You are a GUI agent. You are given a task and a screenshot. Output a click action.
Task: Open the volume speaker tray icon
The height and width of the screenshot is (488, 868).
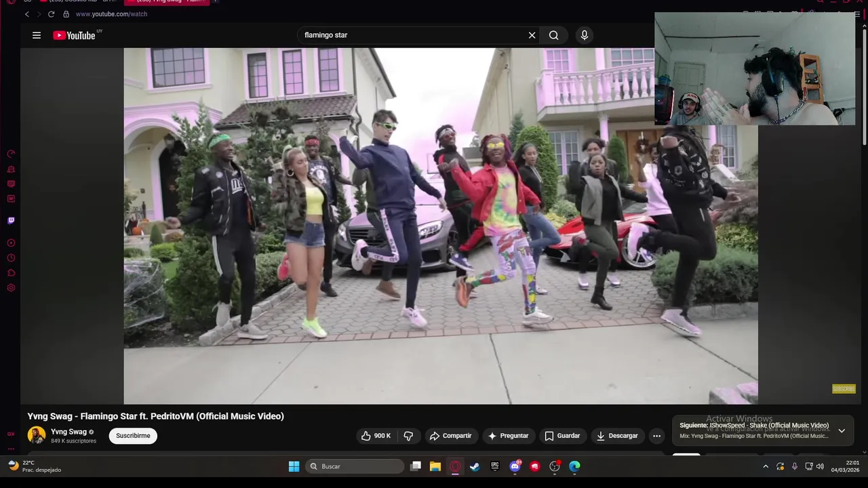(x=820, y=466)
